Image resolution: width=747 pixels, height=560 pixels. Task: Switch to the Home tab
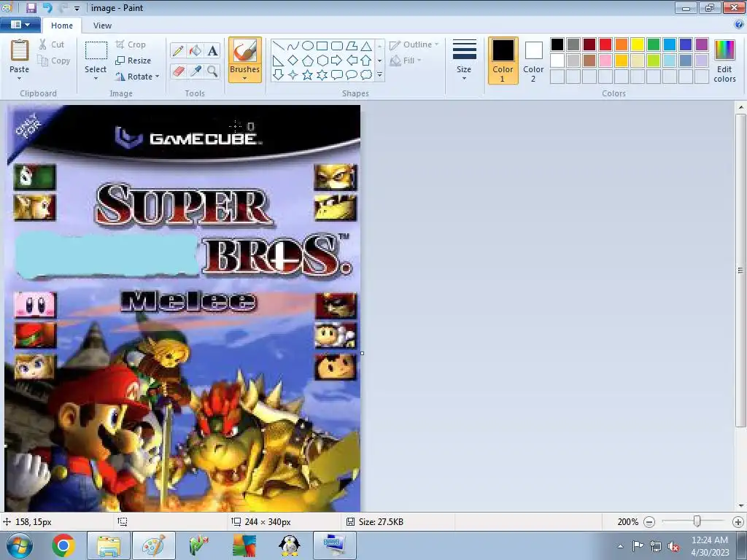tap(62, 26)
